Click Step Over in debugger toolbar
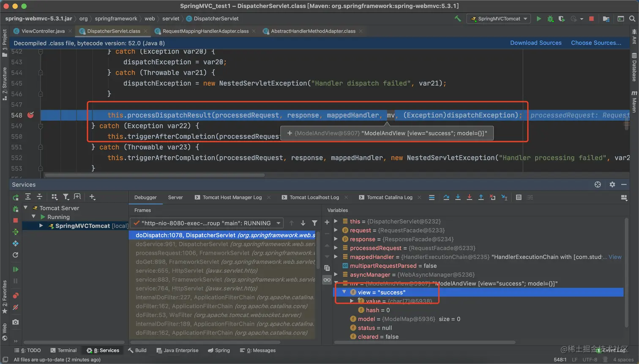 click(x=446, y=197)
